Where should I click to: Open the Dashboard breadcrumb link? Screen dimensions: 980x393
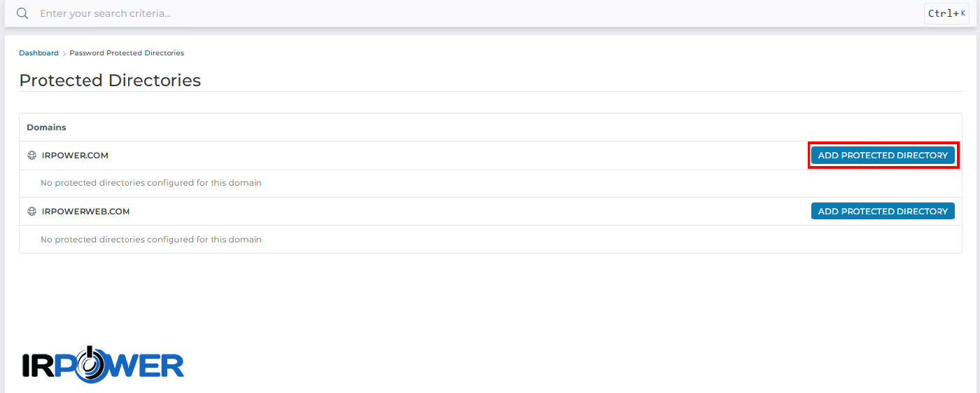(x=38, y=53)
